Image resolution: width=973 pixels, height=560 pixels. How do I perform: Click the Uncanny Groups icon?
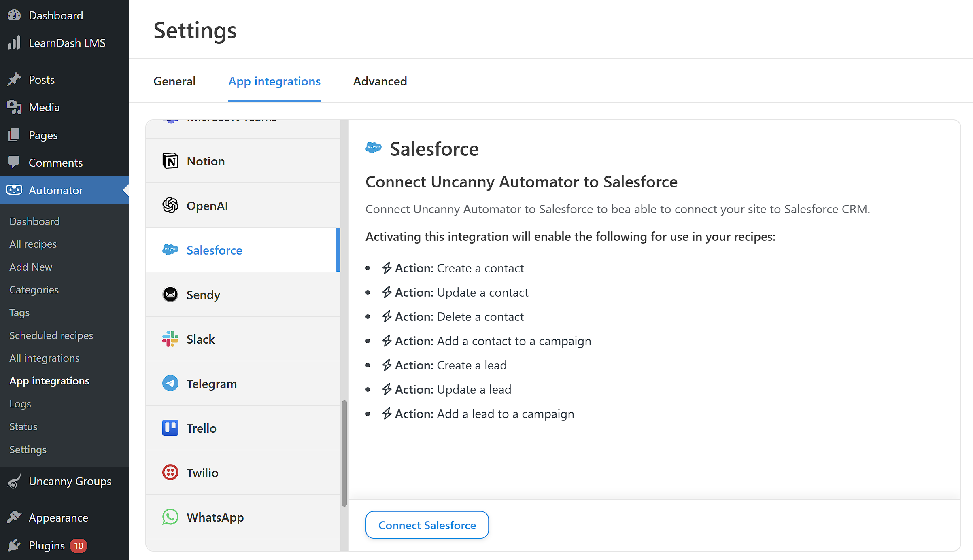(14, 481)
